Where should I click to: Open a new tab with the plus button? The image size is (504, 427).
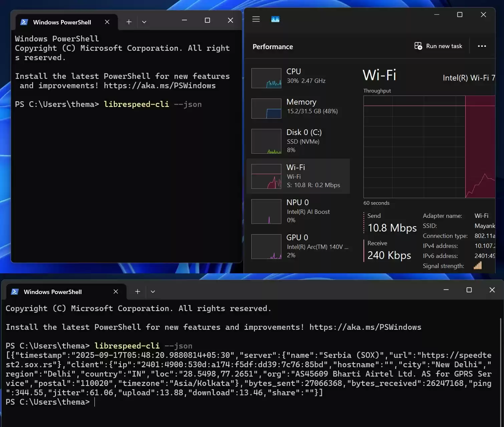point(129,22)
